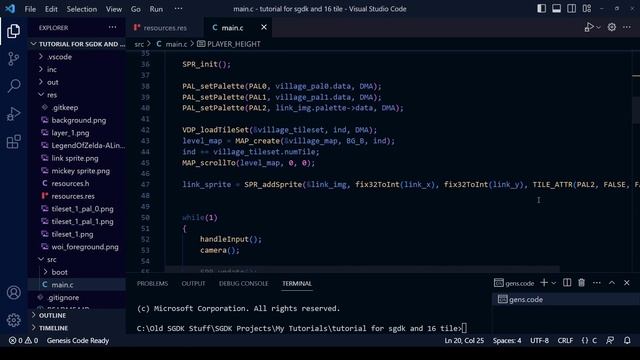Open Explorer Views and More Actions ellipsis
The height and width of the screenshot is (360, 640).
(112, 27)
